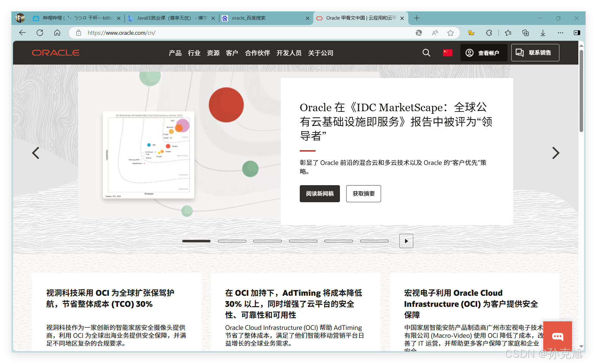Open the browser profile avatar
Image resolution: width=597 pixels, height=364 pixels.
point(20,18)
